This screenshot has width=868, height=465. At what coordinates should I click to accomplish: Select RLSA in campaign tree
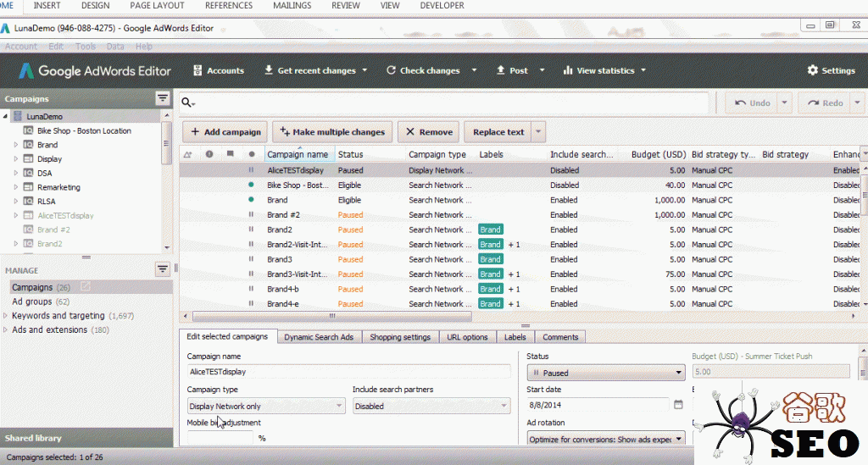(x=47, y=202)
